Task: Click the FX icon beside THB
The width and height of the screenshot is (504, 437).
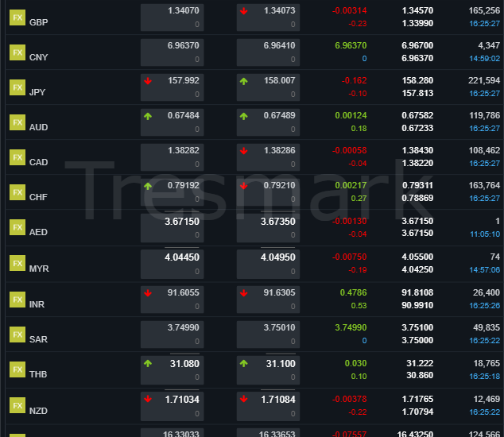Action: [17, 369]
